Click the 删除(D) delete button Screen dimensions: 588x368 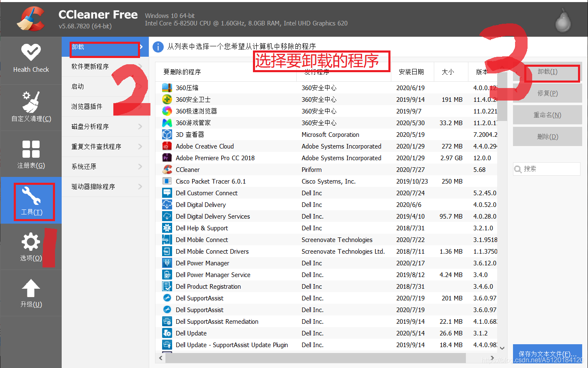click(x=547, y=136)
